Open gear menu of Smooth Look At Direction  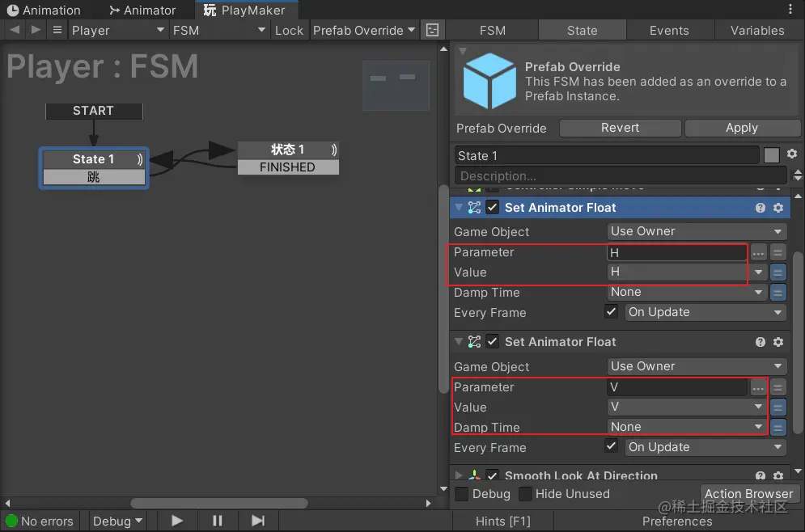pos(778,476)
